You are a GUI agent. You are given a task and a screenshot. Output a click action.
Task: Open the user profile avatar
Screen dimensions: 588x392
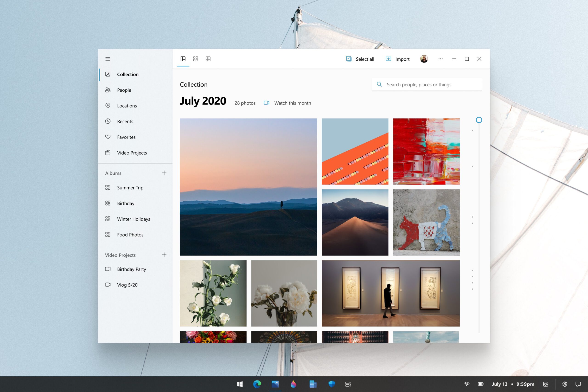424,59
